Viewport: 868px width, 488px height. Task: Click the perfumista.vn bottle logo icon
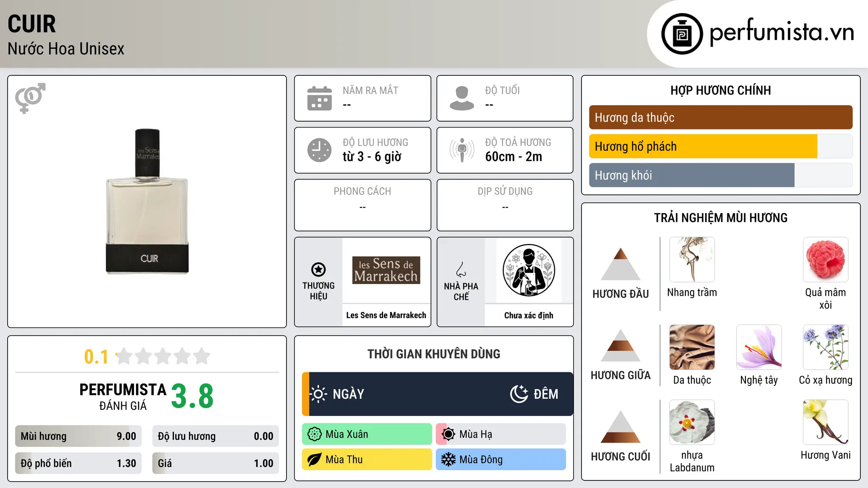point(682,34)
